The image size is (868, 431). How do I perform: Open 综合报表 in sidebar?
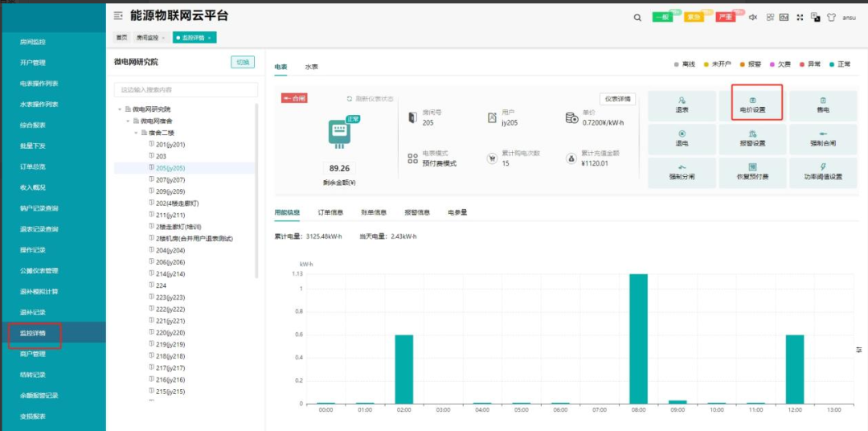point(33,125)
